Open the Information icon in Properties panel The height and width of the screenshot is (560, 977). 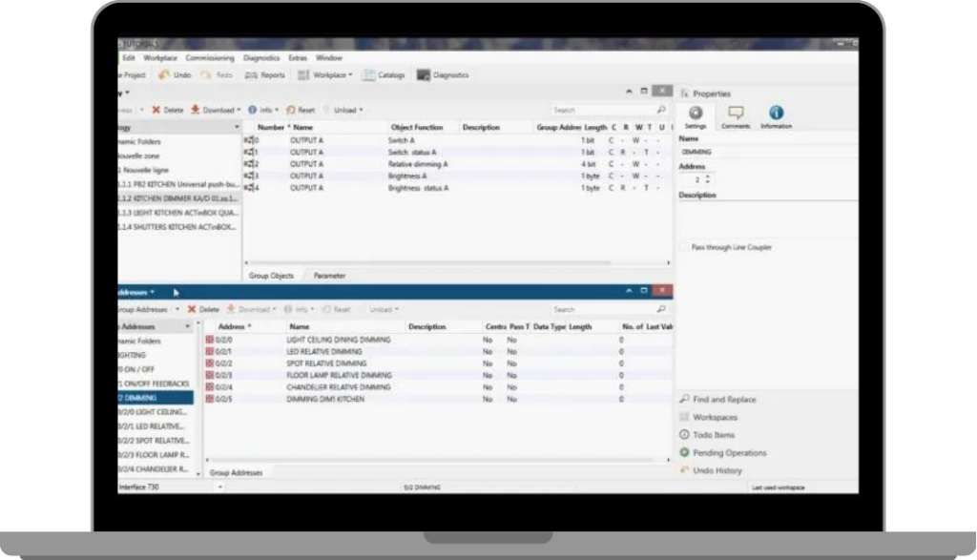pos(776,114)
